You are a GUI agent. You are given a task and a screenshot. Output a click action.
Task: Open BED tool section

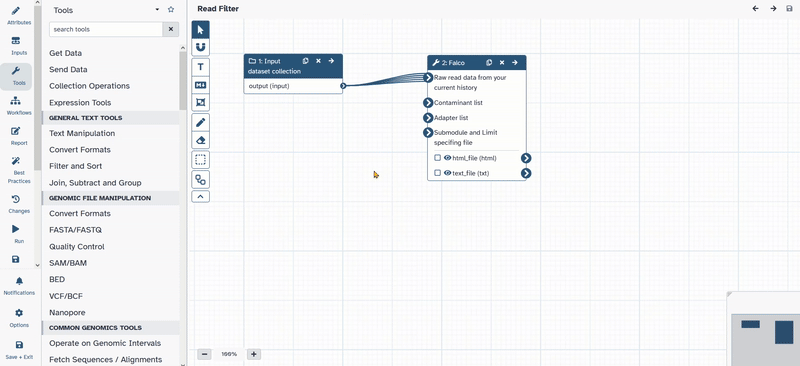coord(57,279)
